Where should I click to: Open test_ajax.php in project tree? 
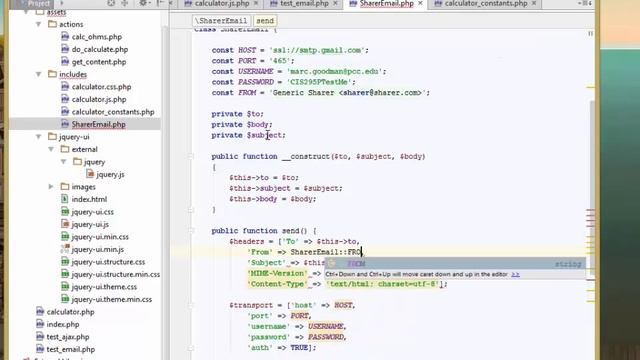68,337
